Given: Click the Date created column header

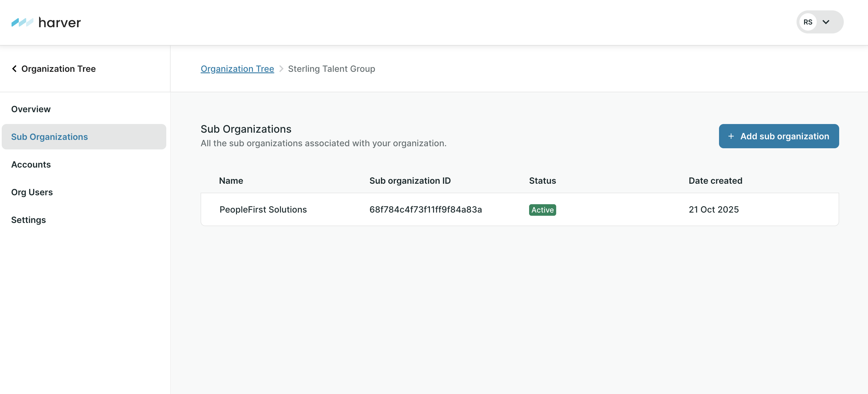Looking at the screenshot, I should (715, 181).
